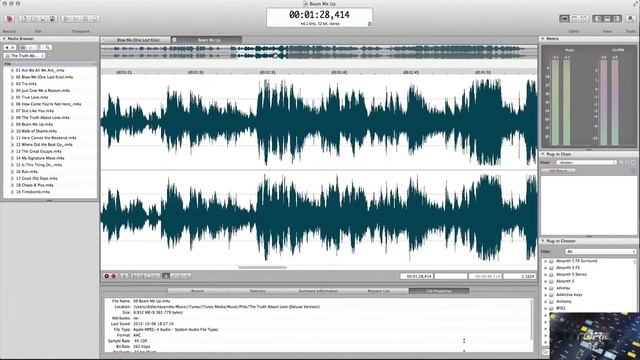The height and width of the screenshot is (360, 640).
Task: Click the magnifier below Plug-In Chooser list
Action: [x=545, y=351]
